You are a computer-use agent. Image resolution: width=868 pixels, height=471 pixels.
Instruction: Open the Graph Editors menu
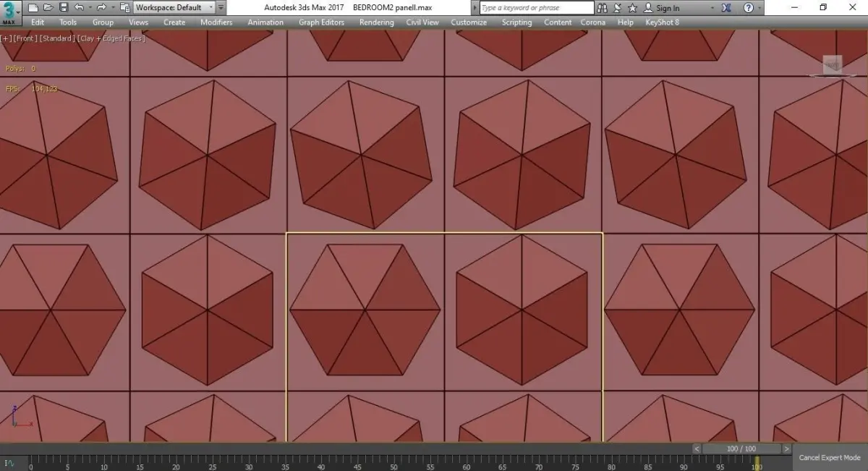coord(321,22)
